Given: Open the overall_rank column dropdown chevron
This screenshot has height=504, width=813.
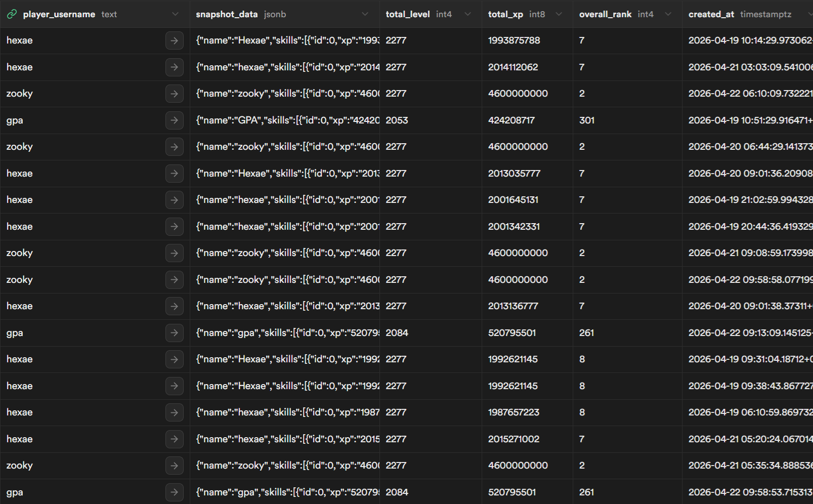Looking at the screenshot, I should tap(668, 14).
